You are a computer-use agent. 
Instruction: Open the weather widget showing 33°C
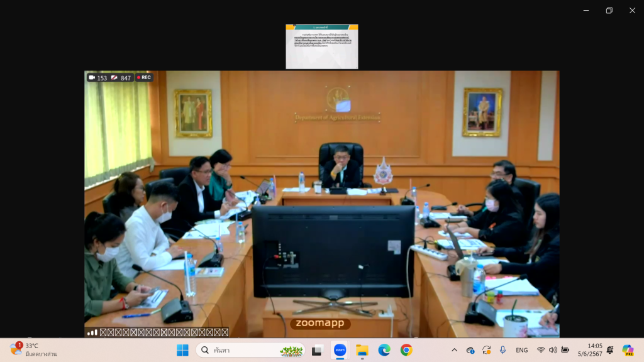34,350
